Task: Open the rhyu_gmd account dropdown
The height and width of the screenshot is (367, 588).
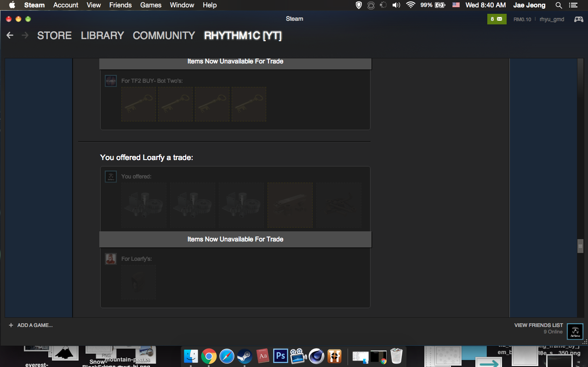Action: [552, 19]
